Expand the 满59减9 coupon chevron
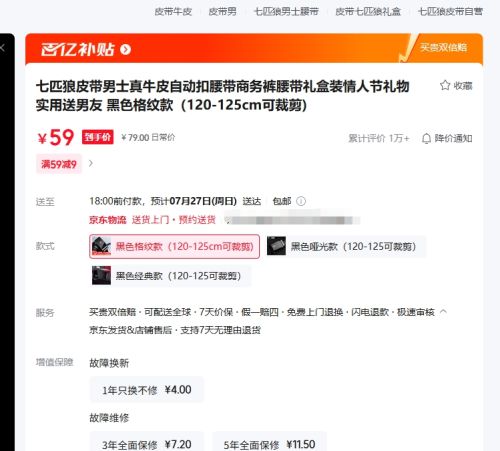Screen dimensions: 500x451 pyautogui.click(x=91, y=163)
